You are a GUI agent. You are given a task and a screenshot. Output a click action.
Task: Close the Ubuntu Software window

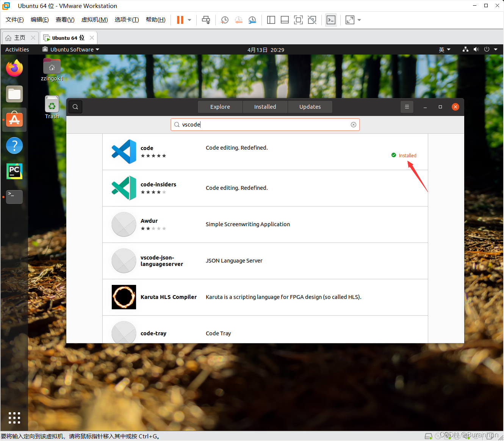point(455,107)
